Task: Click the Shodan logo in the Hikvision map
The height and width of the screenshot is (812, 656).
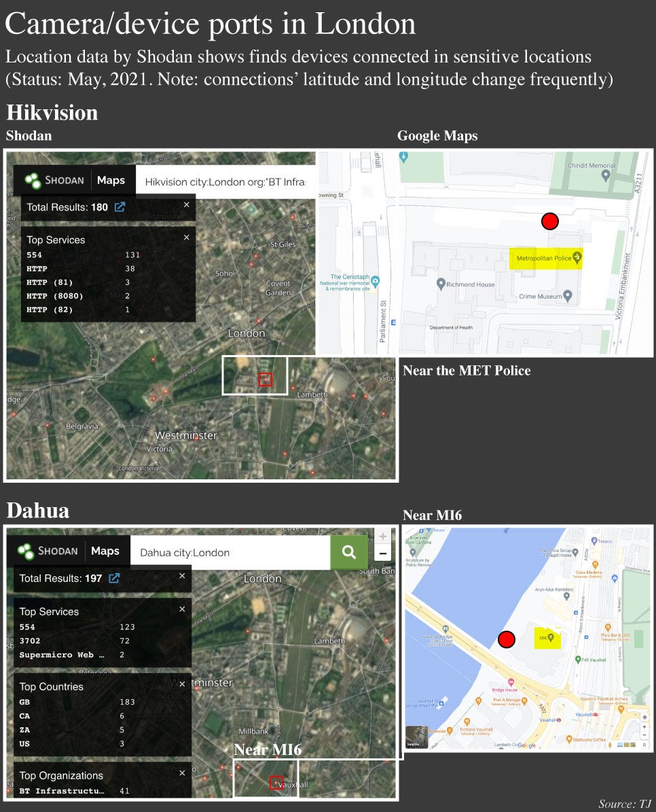Action: [x=54, y=180]
